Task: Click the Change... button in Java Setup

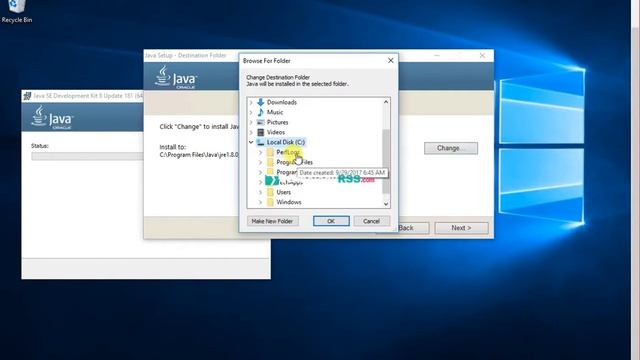Action: (451, 148)
